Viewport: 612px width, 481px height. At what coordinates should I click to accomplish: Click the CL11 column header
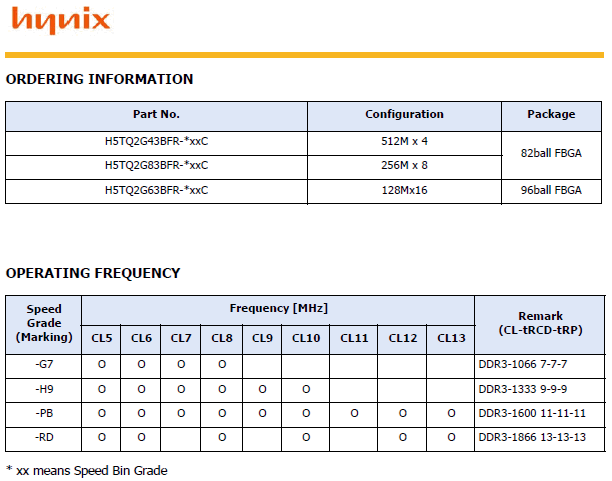[x=354, y=339]
